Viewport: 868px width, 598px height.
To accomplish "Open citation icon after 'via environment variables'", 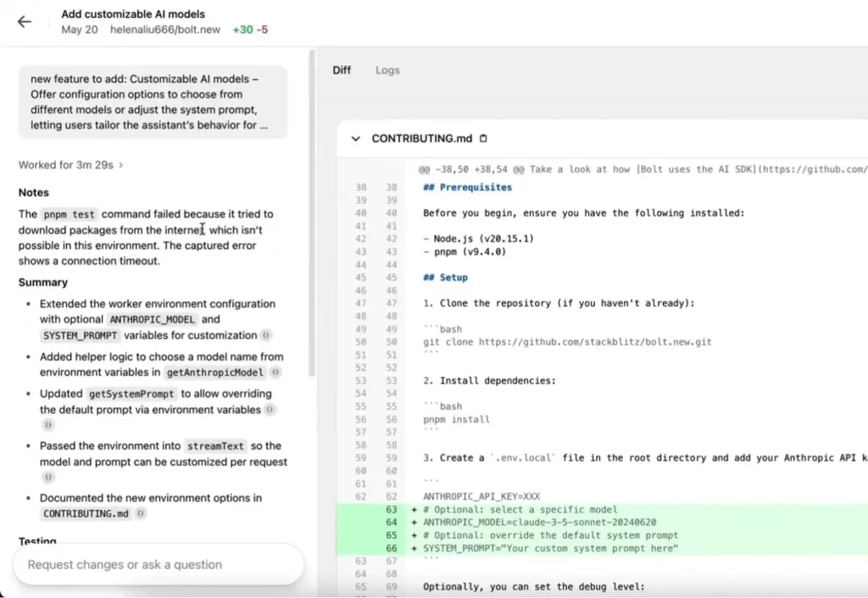I will coord(270,410).
